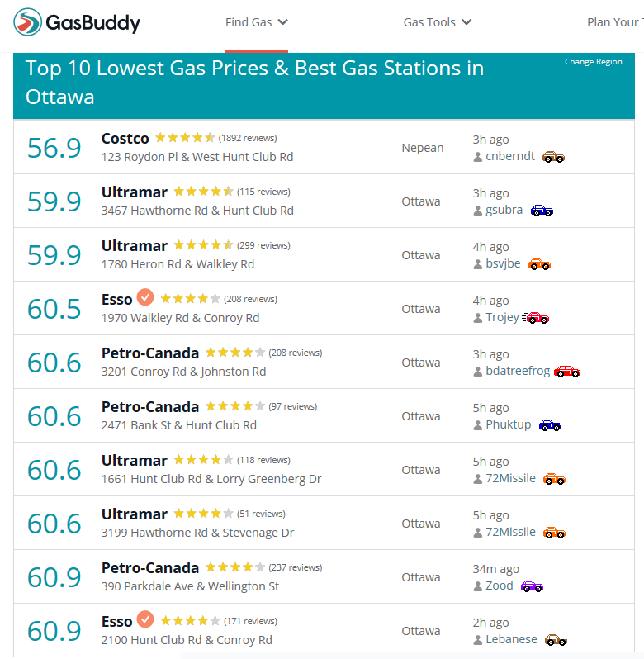Click the red car icon beside bdatreefrog
644x659 pixels.
567,372
